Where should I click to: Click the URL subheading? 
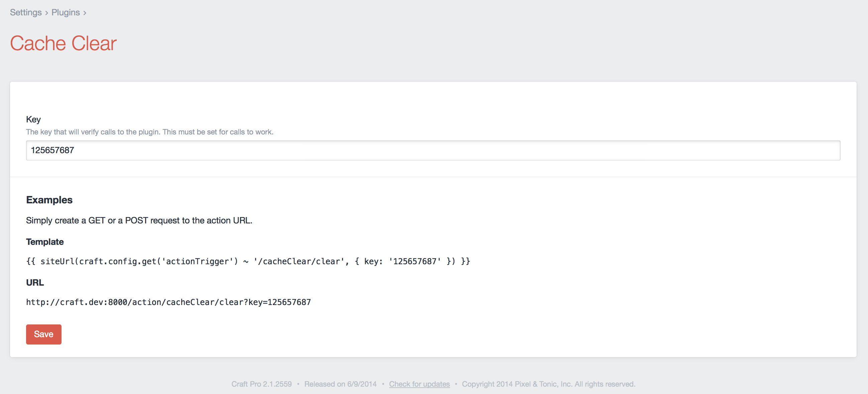pos(35,282)
